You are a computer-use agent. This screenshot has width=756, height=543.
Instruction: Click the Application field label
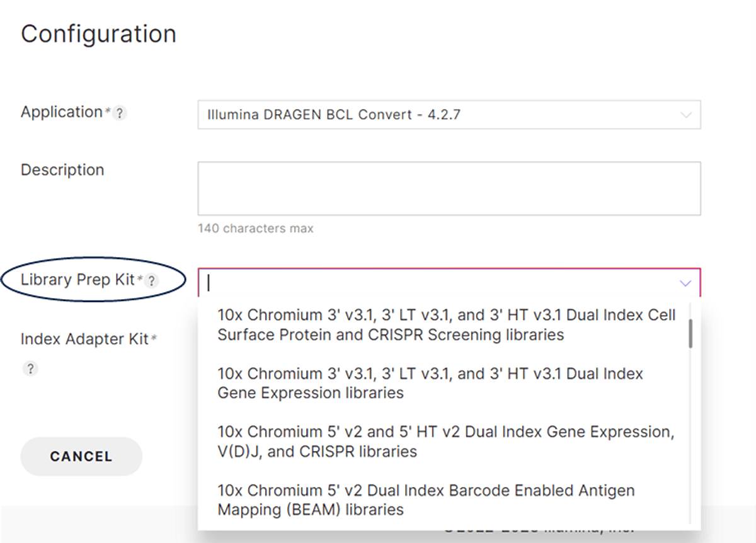tap(62, 112)
